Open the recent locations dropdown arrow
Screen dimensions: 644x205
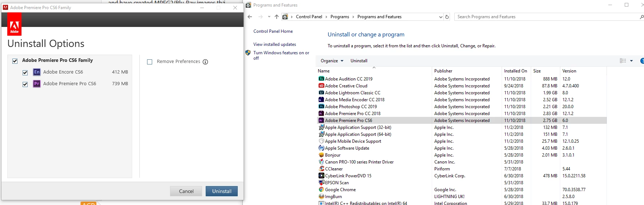coord(269,17)
